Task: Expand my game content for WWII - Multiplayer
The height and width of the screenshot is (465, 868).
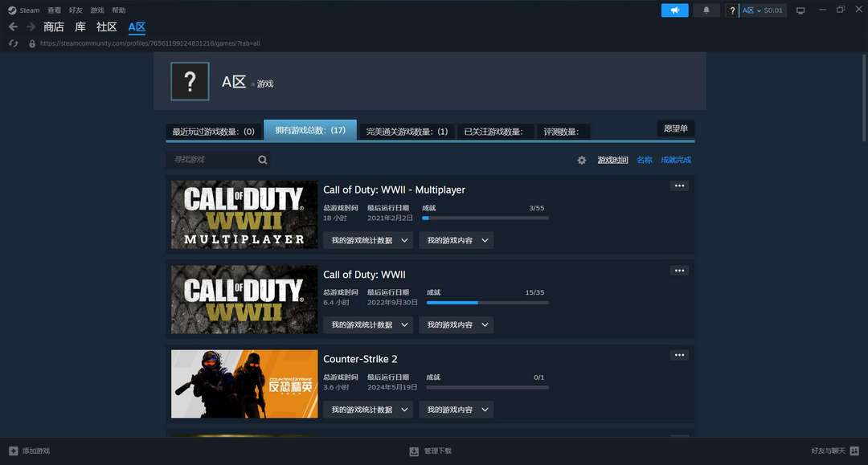Action: (457, 240)
